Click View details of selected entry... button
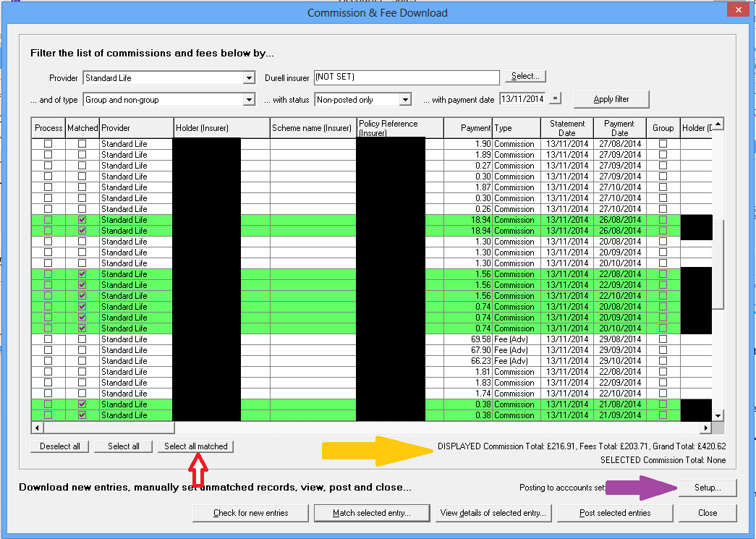Viewport: 756px width, 539px height. (x=493, y=513)
